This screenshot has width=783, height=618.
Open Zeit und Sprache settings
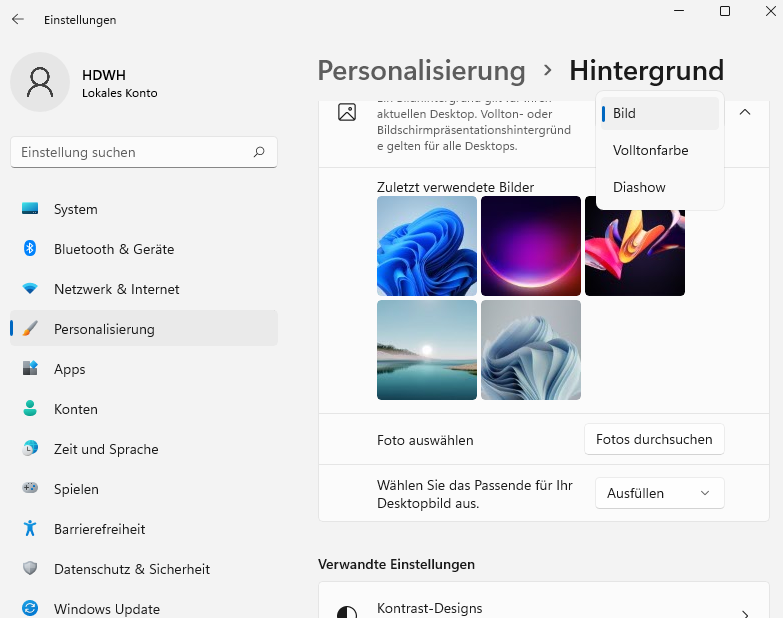coord(144,448)
